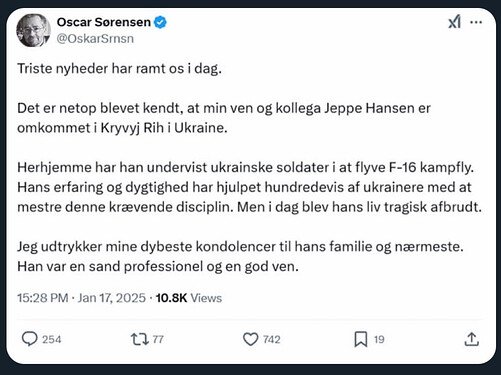Bookmark the post with bookmark icon

pos(361,339)
